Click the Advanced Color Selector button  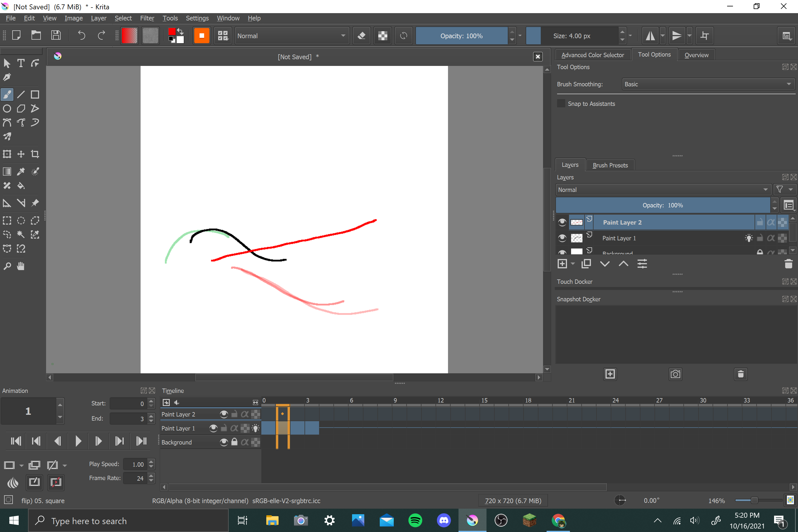tap(592, 55)
